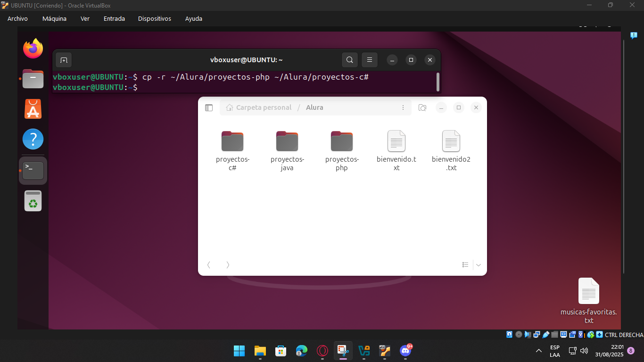The image size is (644, 362).
Task: Open the Entrada menu
Action: (114, 19)
